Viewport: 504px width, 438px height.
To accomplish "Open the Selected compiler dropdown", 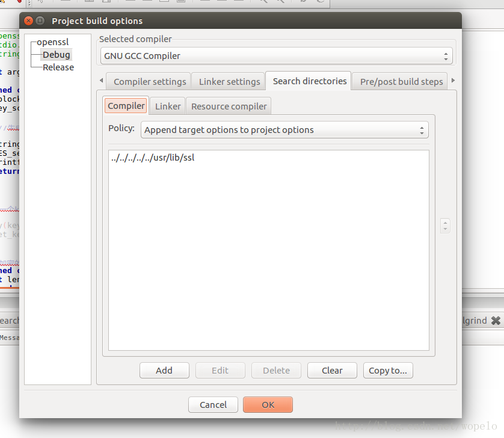I will coord(277,56).
